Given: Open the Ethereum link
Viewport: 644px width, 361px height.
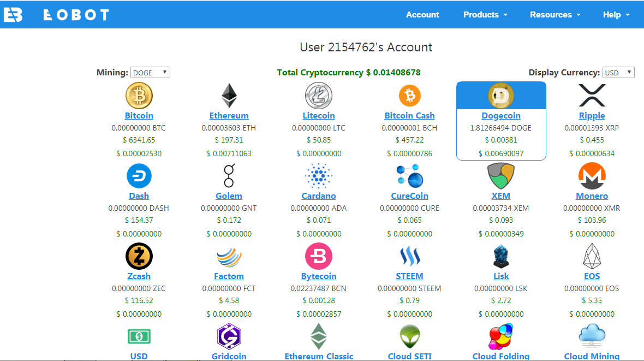Looking at the screenshot, I should 229,116.
